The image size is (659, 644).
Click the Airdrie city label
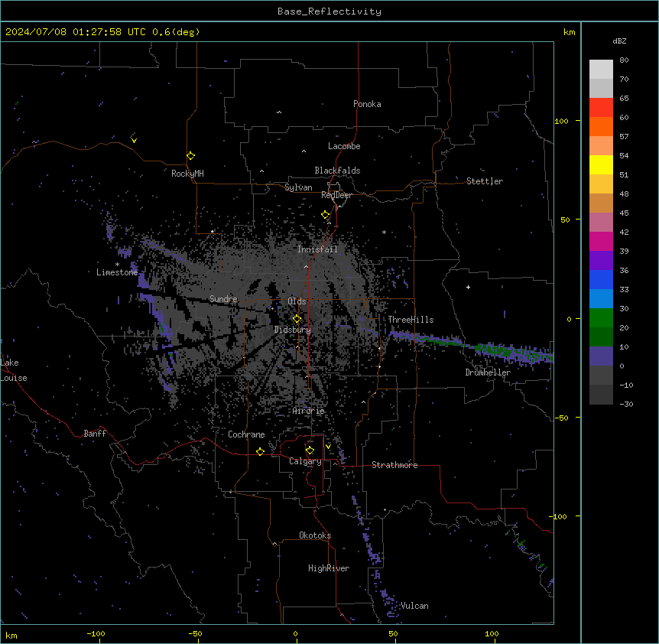pyautogui.click(x=309, y=411)
